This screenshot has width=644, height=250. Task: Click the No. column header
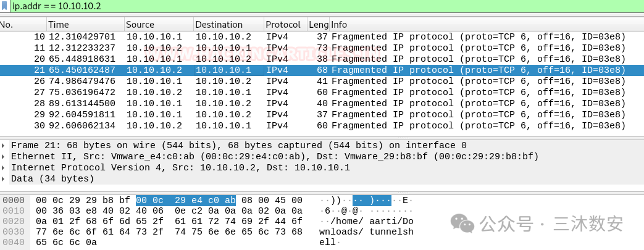pos(23,24)
